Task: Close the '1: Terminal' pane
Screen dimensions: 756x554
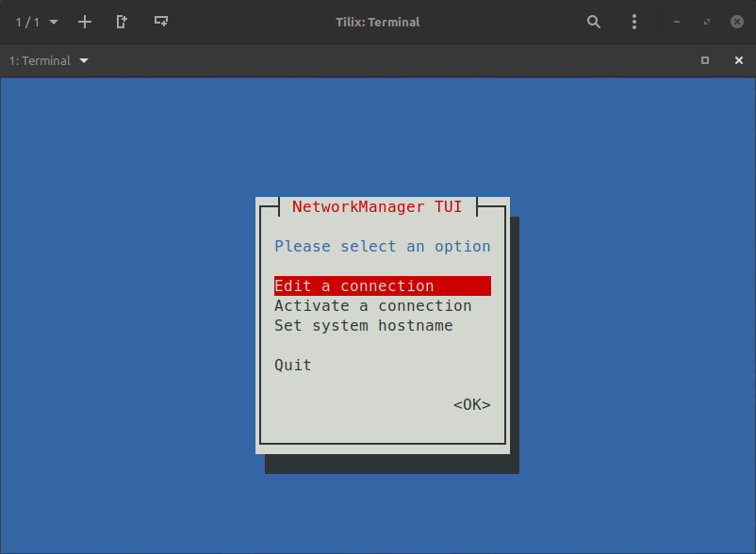Action: [x=739, y=60]
